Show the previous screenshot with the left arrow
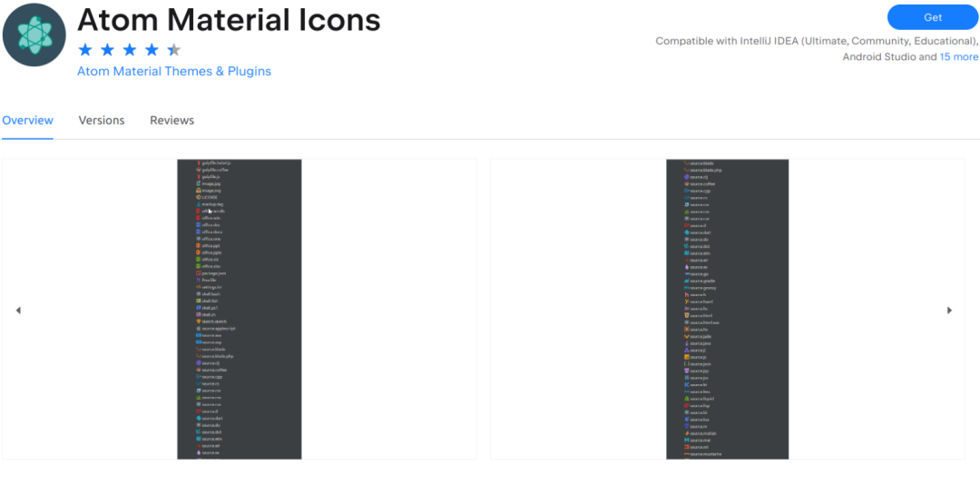This screenshot has width=980, height=485. click(x=18, y=310)
